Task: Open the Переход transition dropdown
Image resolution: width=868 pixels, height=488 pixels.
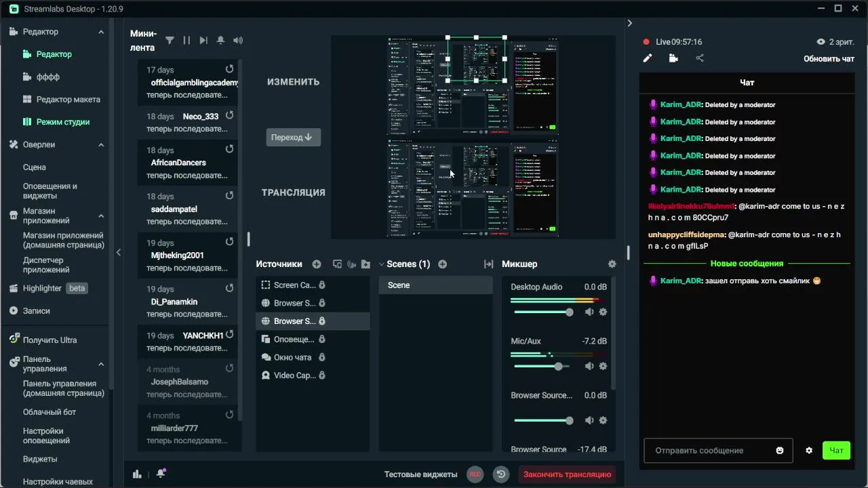Action: coord(293,137)
